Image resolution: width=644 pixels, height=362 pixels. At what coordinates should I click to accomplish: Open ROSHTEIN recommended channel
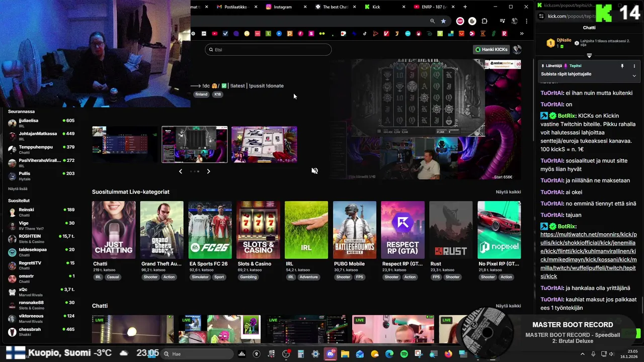click(x=41, y=238)
